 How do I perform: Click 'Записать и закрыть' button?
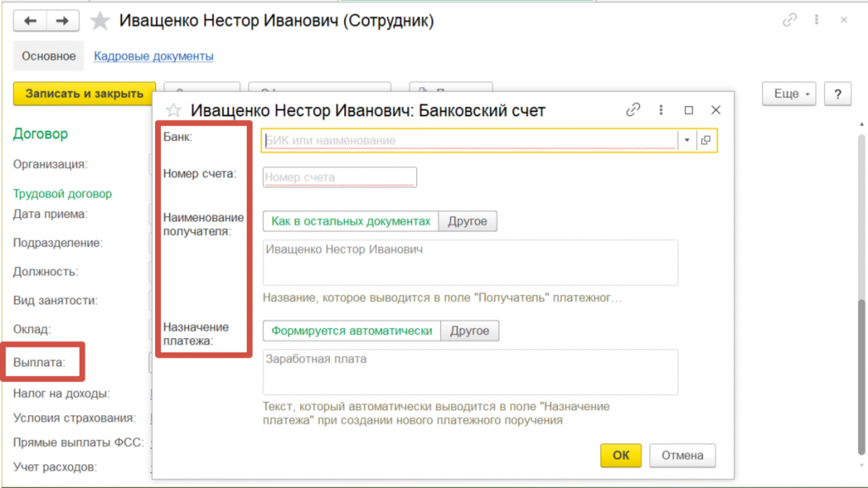pyautogui.click(x=84, y=93)
